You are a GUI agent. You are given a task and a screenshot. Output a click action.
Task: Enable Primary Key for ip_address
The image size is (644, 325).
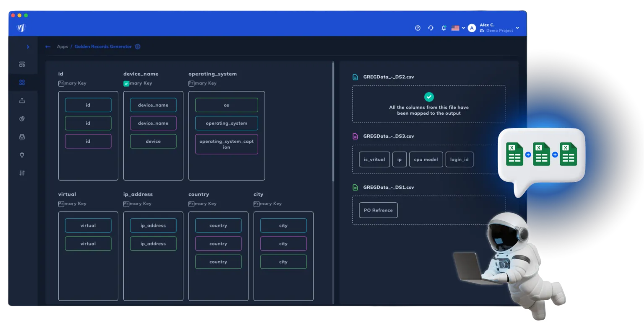coord(126,204)
